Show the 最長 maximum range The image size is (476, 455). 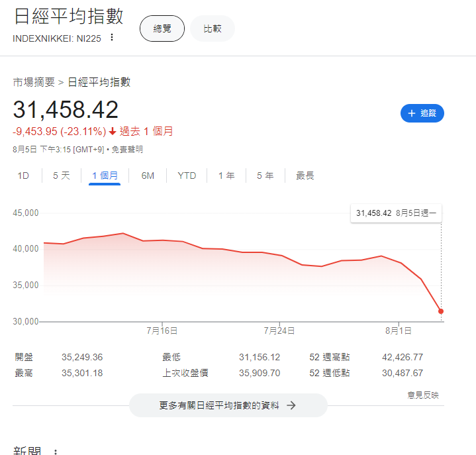[305, 176]
